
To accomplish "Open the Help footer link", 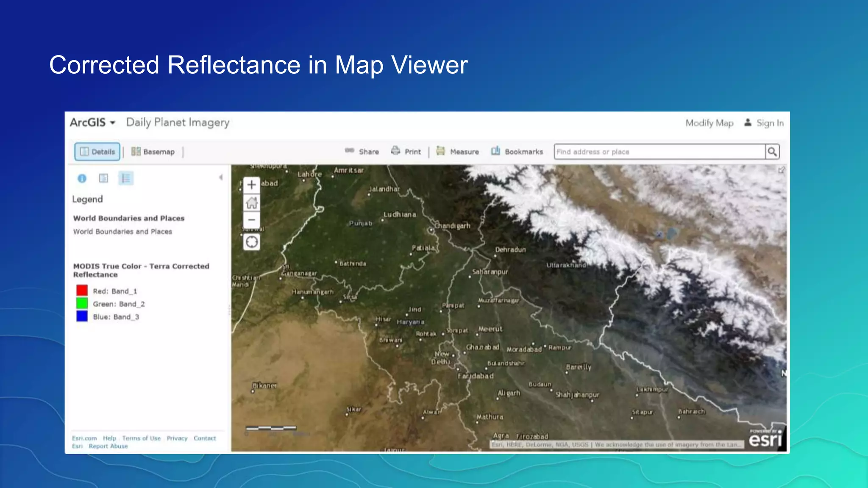I will pos(109,438).
